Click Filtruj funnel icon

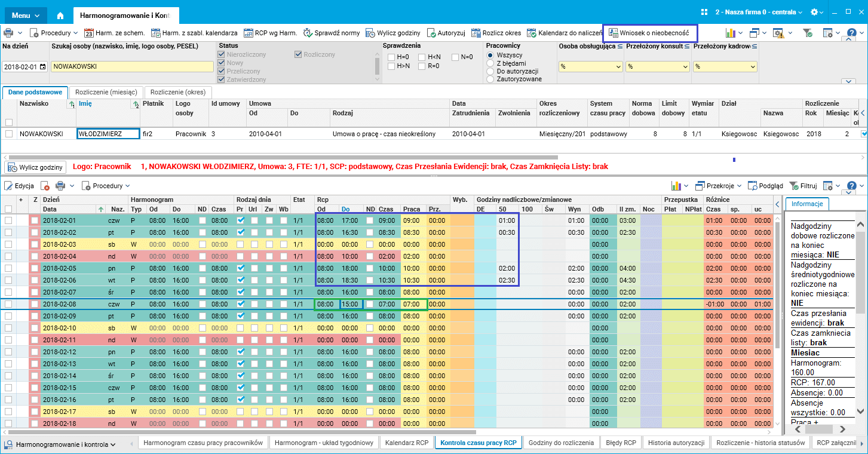click(794, 186)
